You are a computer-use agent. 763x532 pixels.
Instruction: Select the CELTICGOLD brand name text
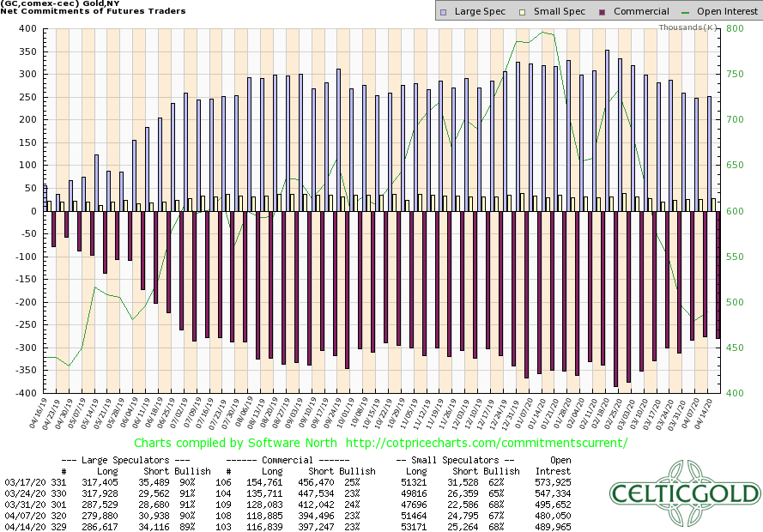click(x=685, y=494)
